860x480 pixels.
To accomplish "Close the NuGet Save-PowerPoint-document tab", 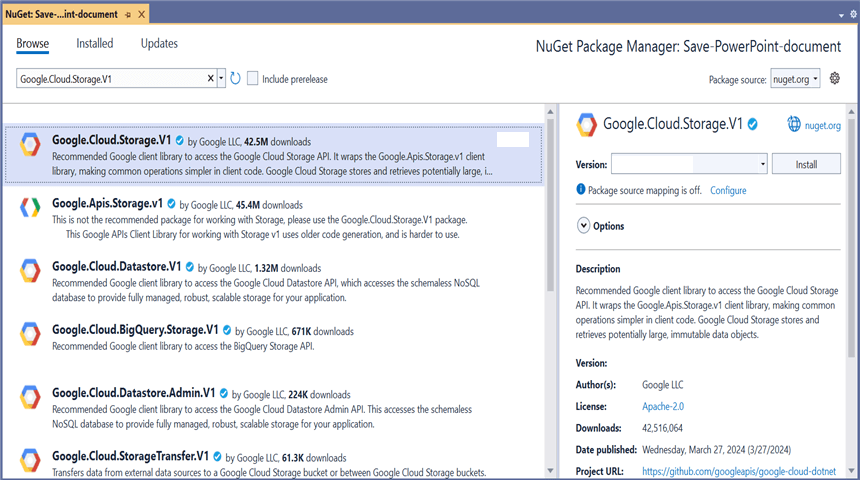I will point(142,14).
